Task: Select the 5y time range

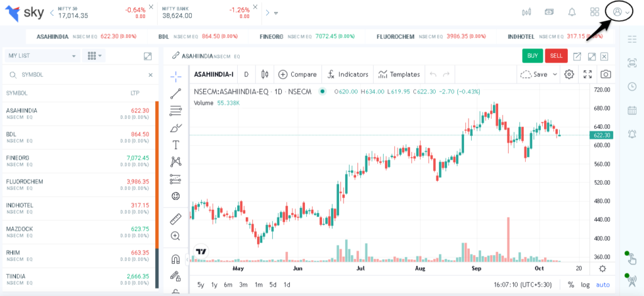Action: pyautogui.click(x=201, y=285)
